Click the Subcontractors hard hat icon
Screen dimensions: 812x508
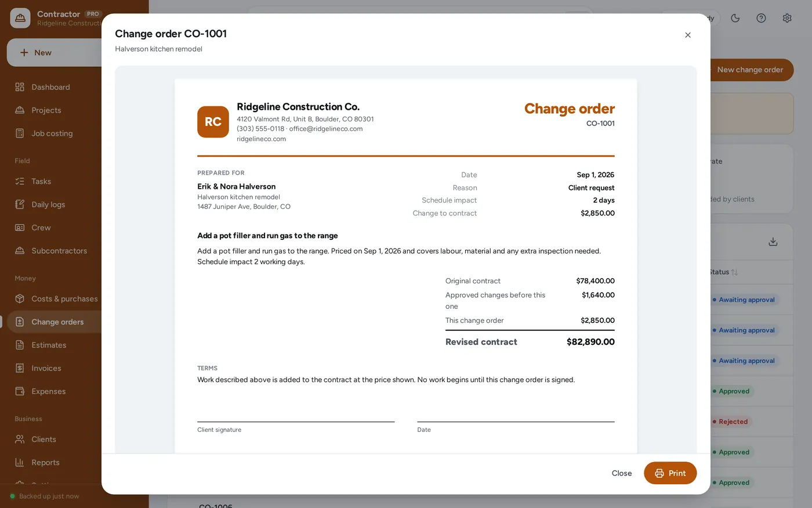point(20,251)
